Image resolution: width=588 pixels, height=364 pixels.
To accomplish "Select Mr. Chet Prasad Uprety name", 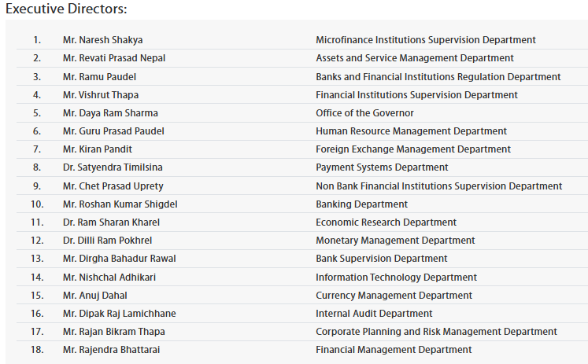I will [113, 186].
